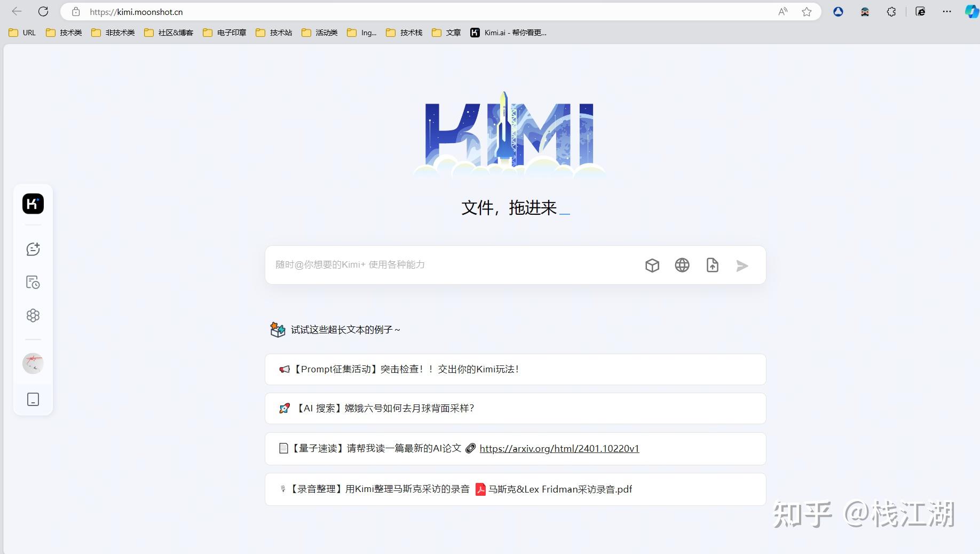The image size is (980, 554).
Task: Toggle the globe web search icon
Action: tap(682, 266)
